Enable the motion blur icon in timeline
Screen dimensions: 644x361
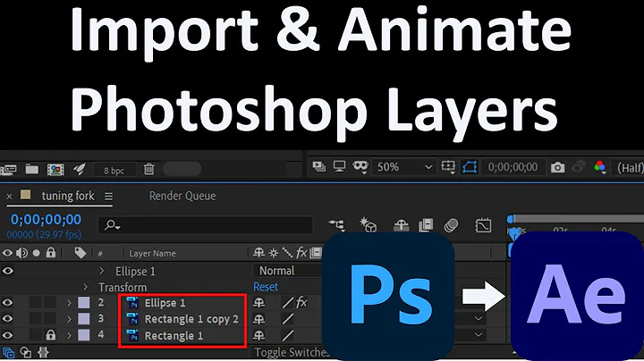(452, 225)
